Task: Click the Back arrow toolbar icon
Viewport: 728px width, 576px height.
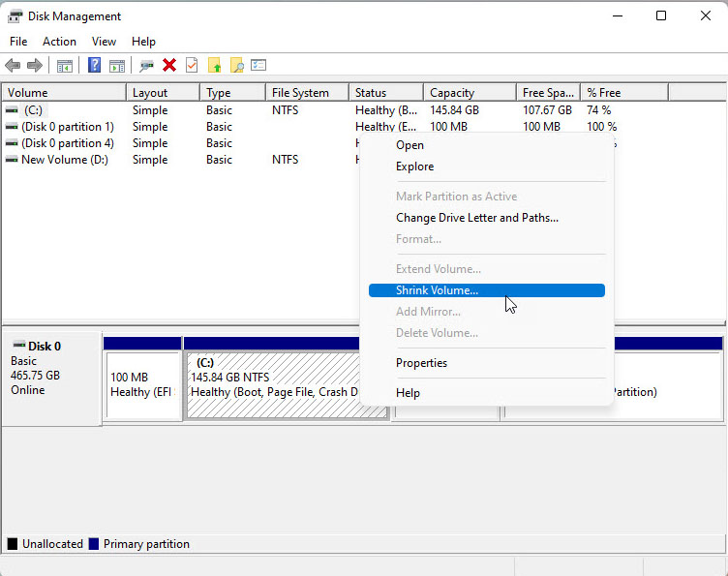Action: [13, 66]
